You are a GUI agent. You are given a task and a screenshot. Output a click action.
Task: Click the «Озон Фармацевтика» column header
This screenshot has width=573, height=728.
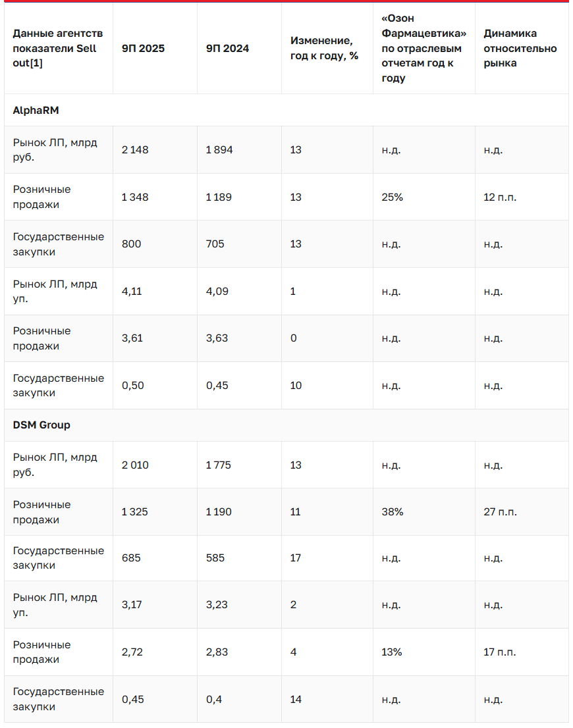pyautogui.click(x=423, y=48)
